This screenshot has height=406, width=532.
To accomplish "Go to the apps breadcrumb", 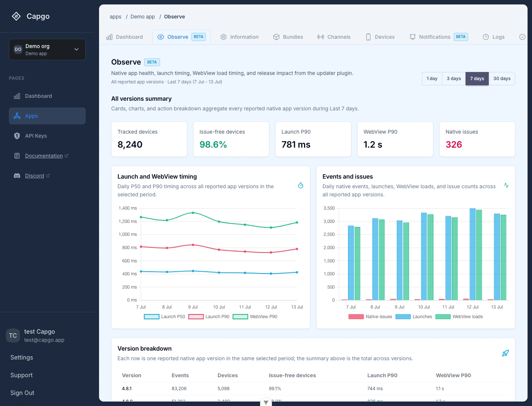I will (x=115, y=17).
